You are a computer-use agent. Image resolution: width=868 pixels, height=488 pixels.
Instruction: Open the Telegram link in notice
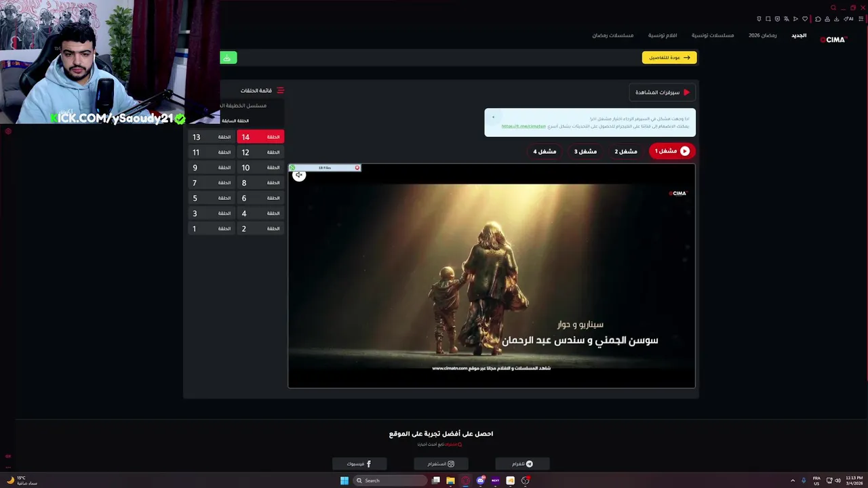(x=524, y=126)
